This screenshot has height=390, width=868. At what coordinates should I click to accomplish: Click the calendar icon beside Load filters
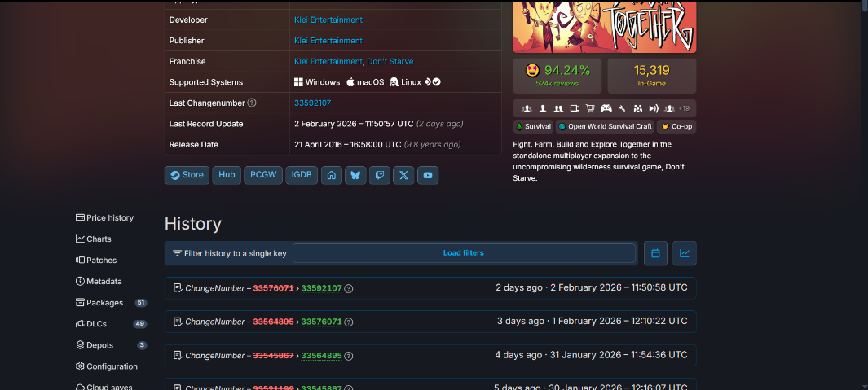coord(655,253)
